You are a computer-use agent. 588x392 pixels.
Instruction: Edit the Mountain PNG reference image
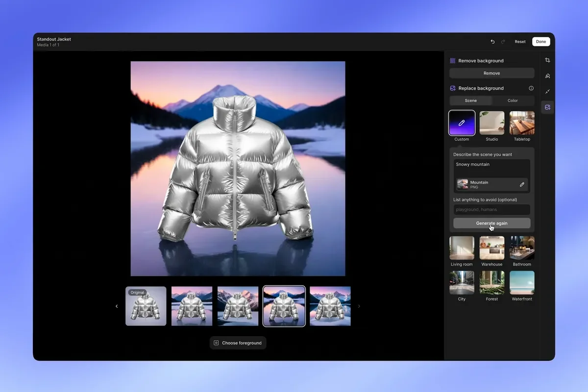pos(522,185)
